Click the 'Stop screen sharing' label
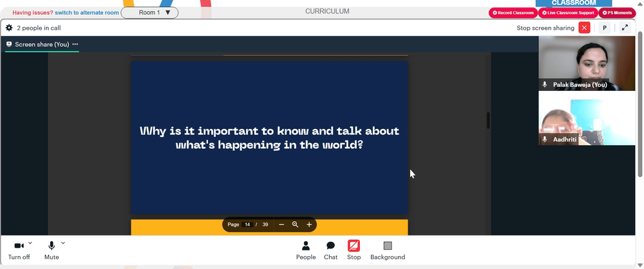The width and height of the screenshot is (644, 269). tap(545, 28)
